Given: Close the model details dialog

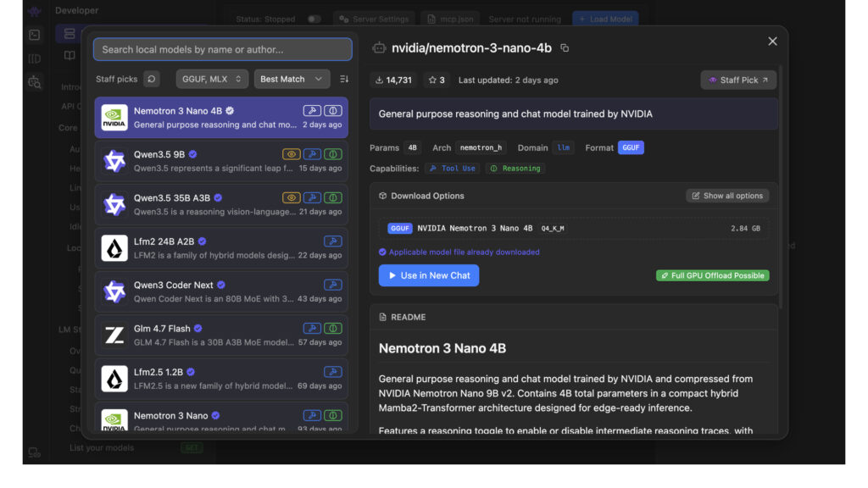Looking at the screenshot, I should (772, 42).
